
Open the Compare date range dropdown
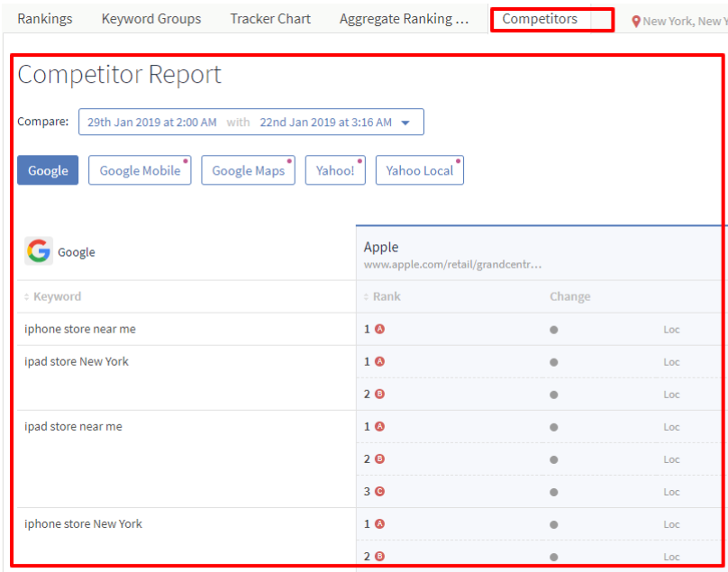pos(251,123)
